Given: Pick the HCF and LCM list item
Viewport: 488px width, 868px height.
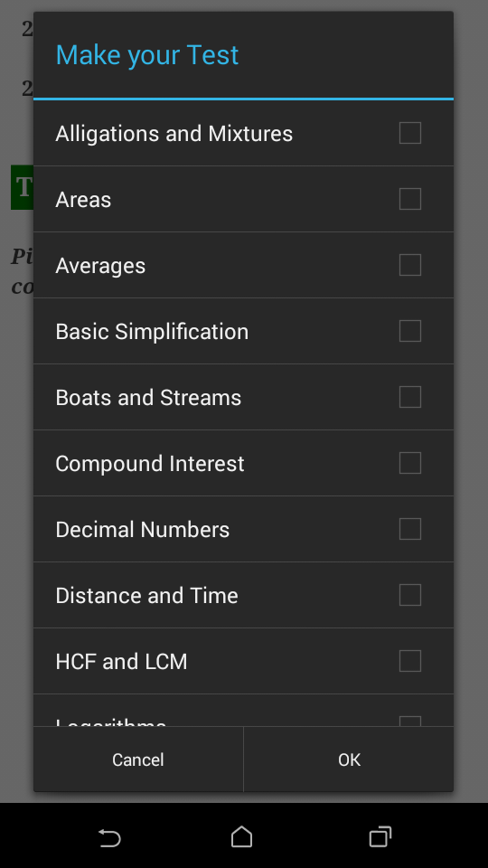Looking at the screenshot, I should pyautogui.click(x=243, y=661).
